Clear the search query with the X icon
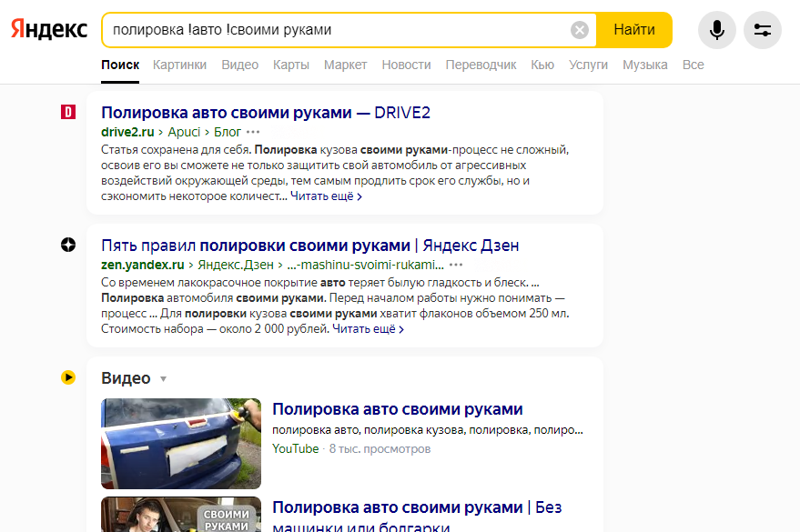Screen dimensions: 800x532 579,30
